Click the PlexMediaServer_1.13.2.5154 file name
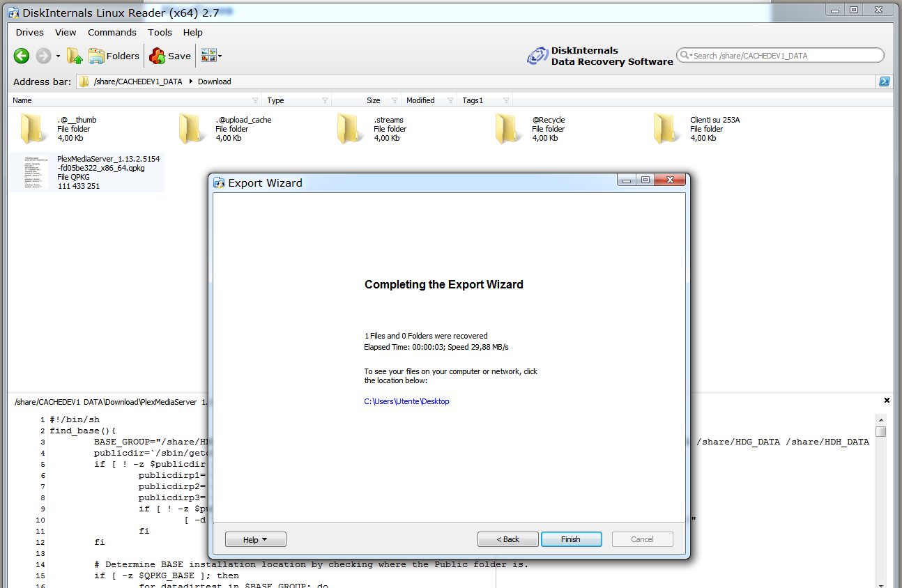Viewport: 902px width, 588px height. [109, 163]
